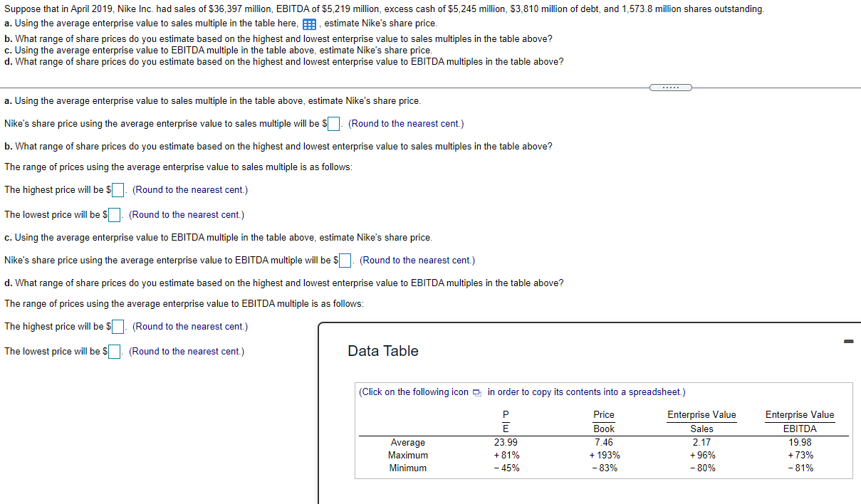This screenshot has width=861, height=504.
Task: Select the -81% minimum EV/EBITDA value
Action: click(800, 468)
